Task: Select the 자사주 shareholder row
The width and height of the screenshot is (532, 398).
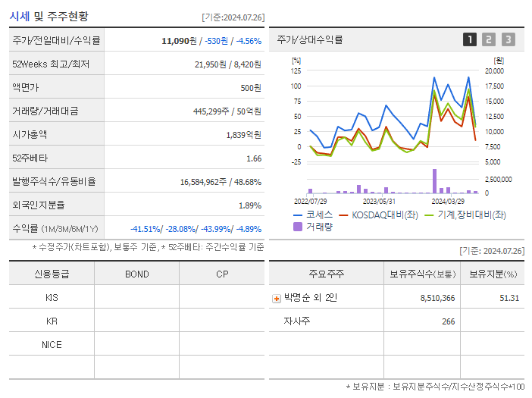Action: (396, 321)
